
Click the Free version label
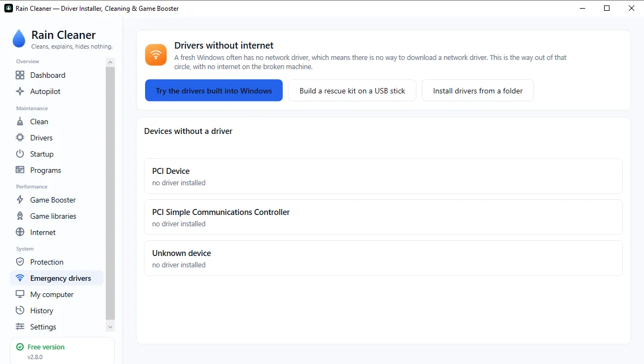pyautogui.click(x=46, y=347)
